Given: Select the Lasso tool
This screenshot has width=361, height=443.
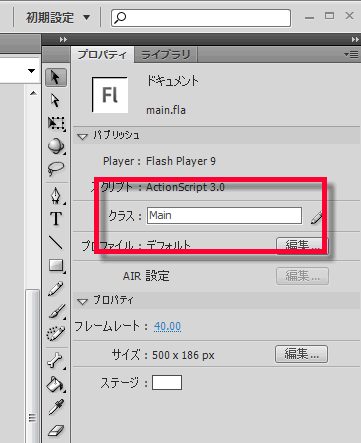Looking at the screenshot, I should (56, 168).
